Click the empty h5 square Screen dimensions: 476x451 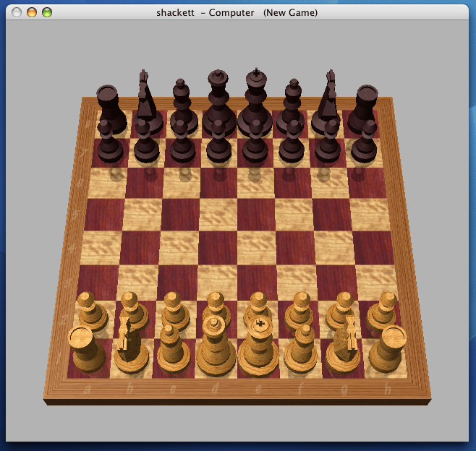(x=370, y=215)
